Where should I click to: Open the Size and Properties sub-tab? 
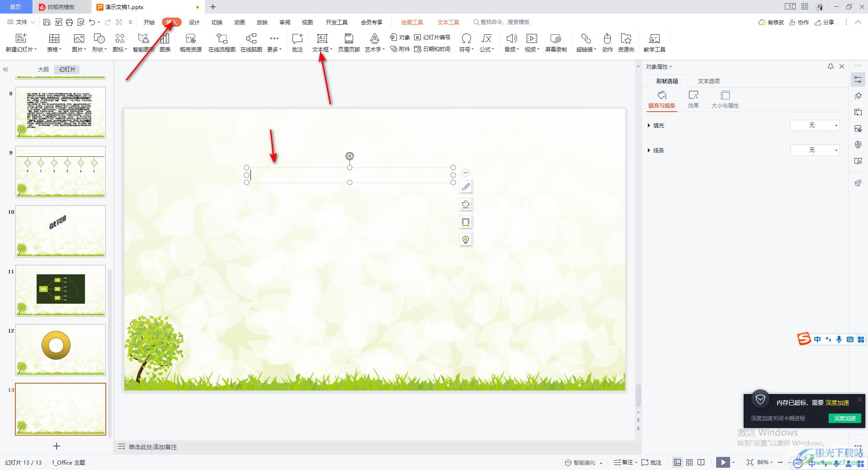725,99
